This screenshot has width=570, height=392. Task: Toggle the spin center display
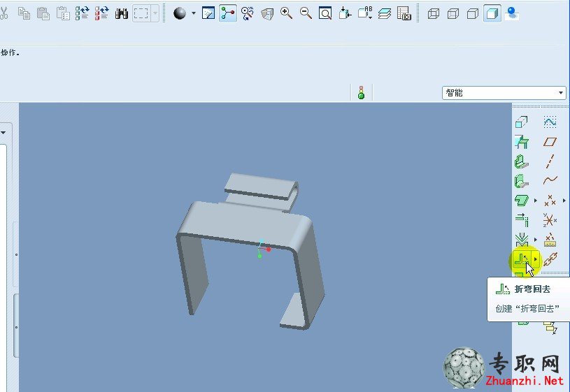(228, 13)
